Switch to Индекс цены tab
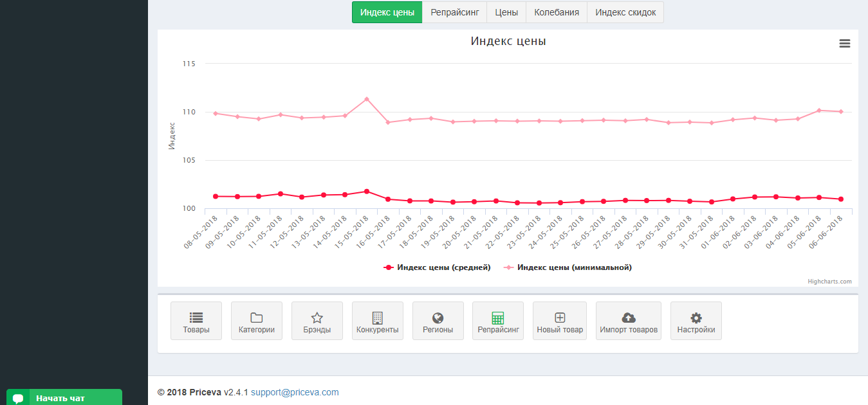The width and height of the screenshot is (868, 405). [x=387, y=12]
